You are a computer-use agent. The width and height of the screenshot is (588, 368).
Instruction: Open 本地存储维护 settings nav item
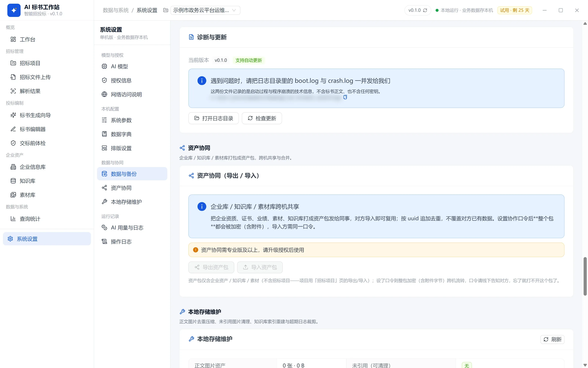coord(132,202)
